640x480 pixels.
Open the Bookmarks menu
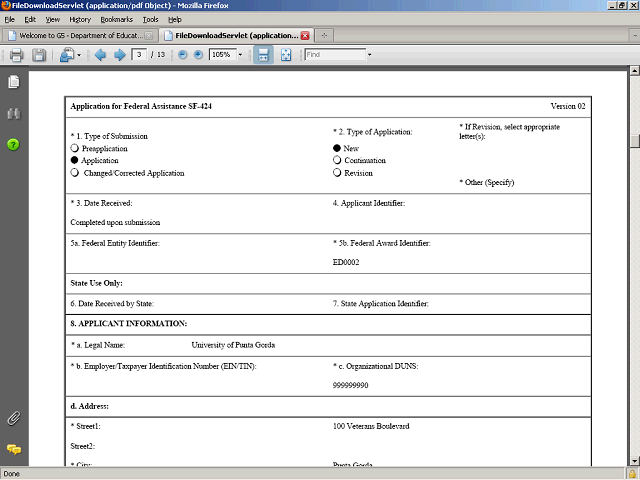pos(116,19)
